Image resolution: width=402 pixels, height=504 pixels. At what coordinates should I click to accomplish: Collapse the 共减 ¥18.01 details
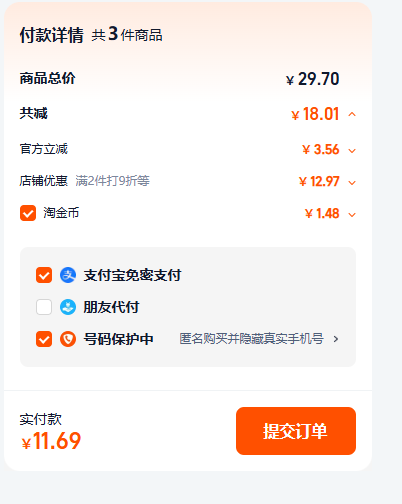click(352, 115)
